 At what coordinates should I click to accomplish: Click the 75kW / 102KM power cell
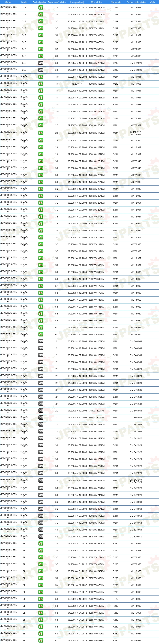pos(96,411)
